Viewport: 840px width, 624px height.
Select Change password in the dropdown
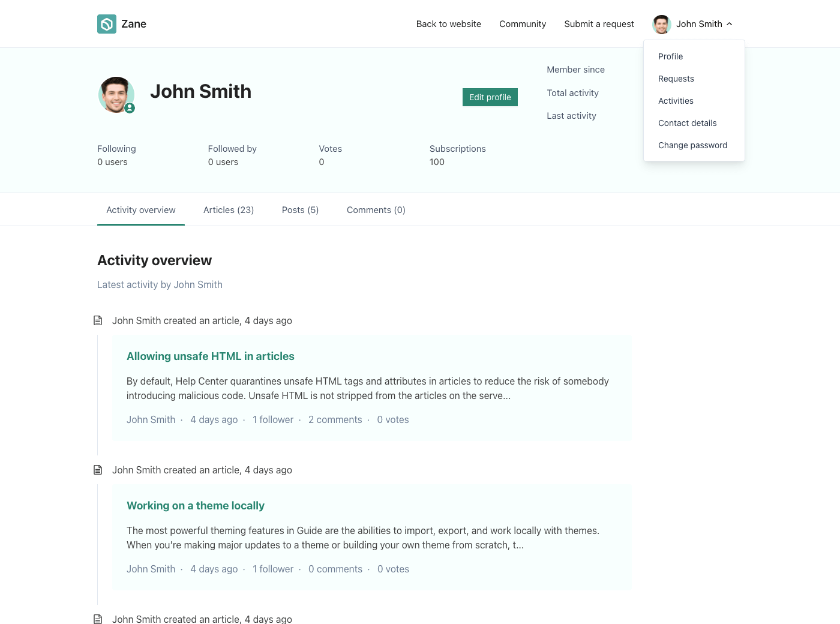692,145
